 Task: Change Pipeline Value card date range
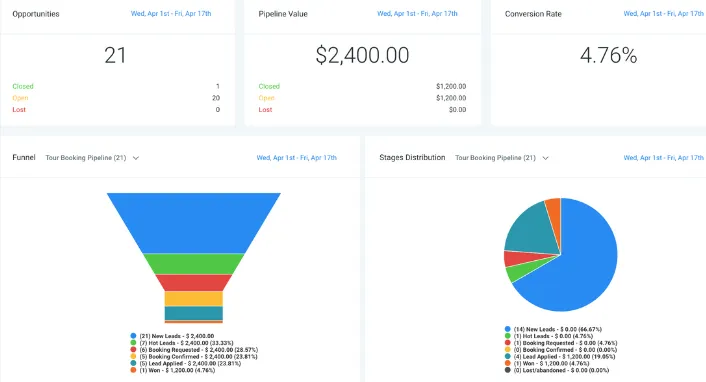point(417,14)
